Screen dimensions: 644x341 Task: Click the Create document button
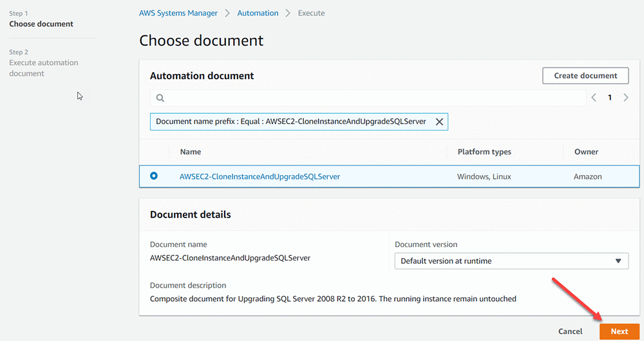tap(585, 75)
